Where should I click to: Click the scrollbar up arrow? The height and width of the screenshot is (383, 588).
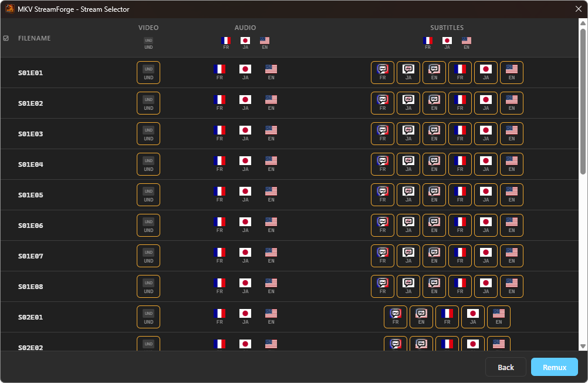[x=583, y=23]
